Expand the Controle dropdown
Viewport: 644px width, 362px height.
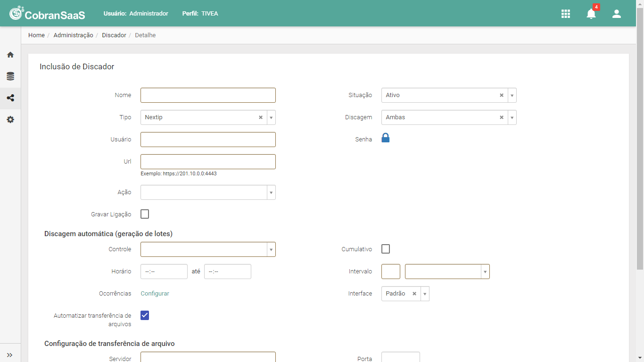271,249
